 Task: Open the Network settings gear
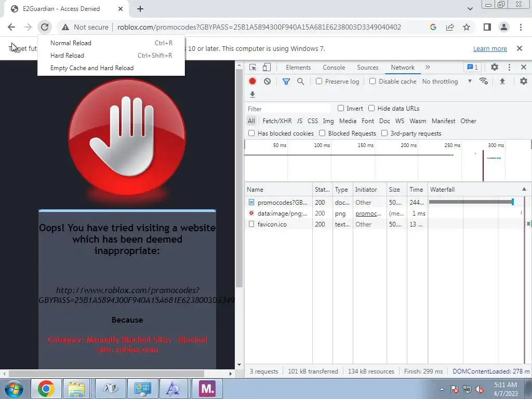click(524, 81)
